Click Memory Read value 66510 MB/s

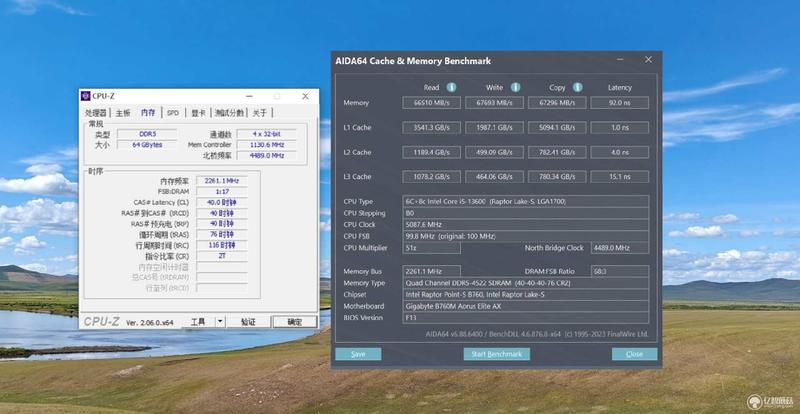click(x=431, y=103)
